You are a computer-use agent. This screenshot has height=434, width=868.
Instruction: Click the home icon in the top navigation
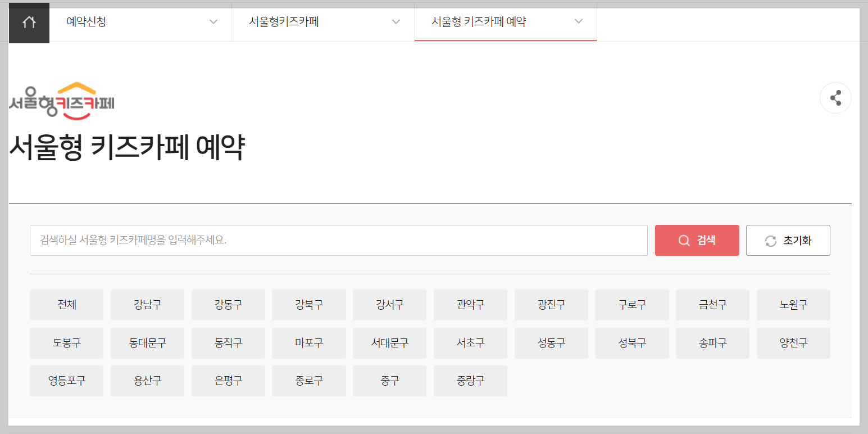(29, 22)
